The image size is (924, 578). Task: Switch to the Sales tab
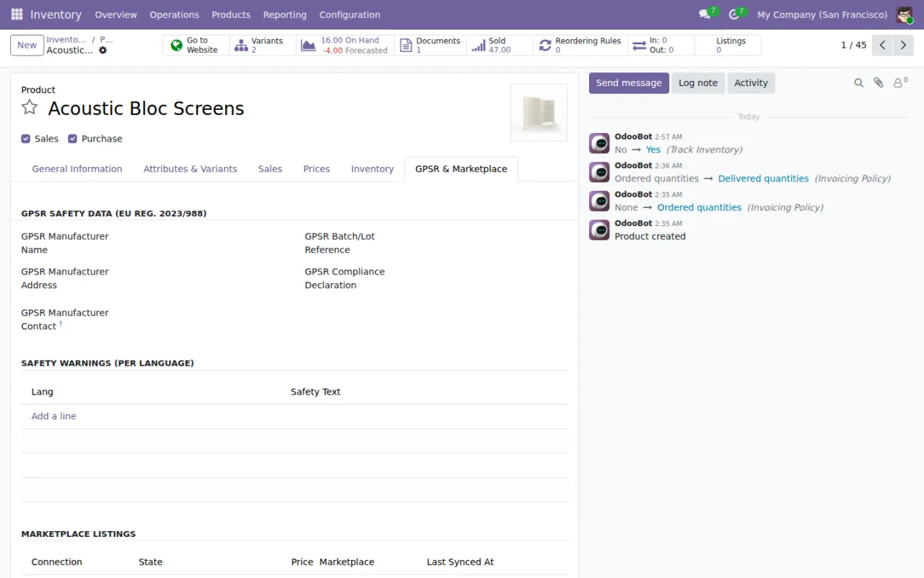270,169
